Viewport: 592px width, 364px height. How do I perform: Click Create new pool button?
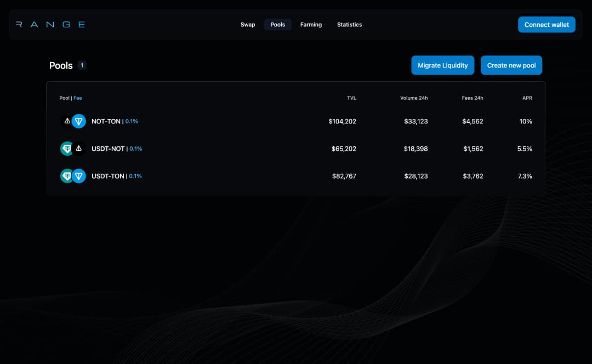pyautogui.click(x=511, y=65)
